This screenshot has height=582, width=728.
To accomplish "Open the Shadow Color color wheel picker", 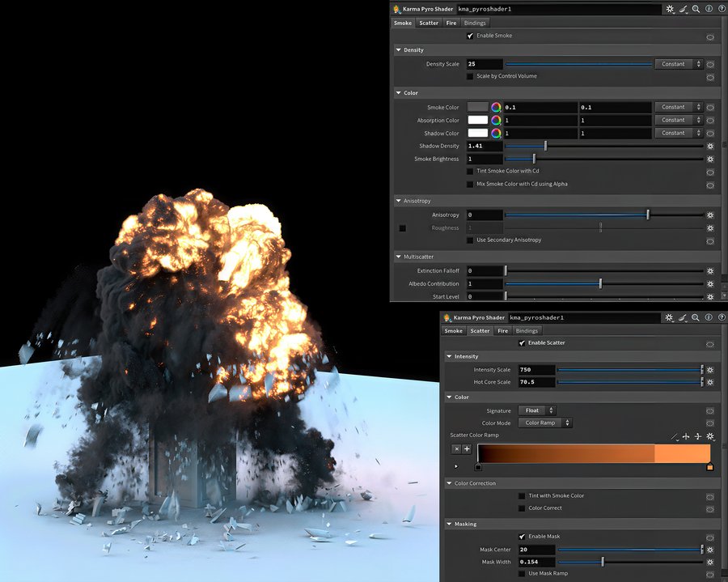I will [496, 133].
